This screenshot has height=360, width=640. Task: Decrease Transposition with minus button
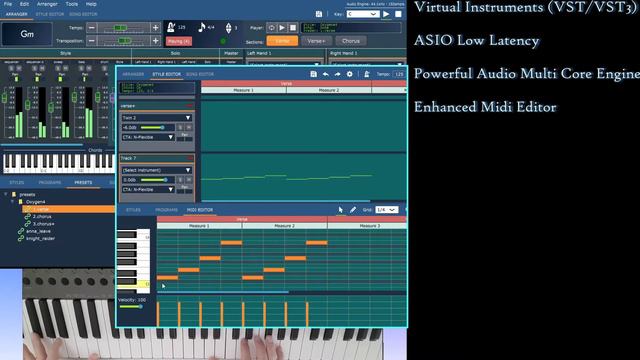[92, 41]
